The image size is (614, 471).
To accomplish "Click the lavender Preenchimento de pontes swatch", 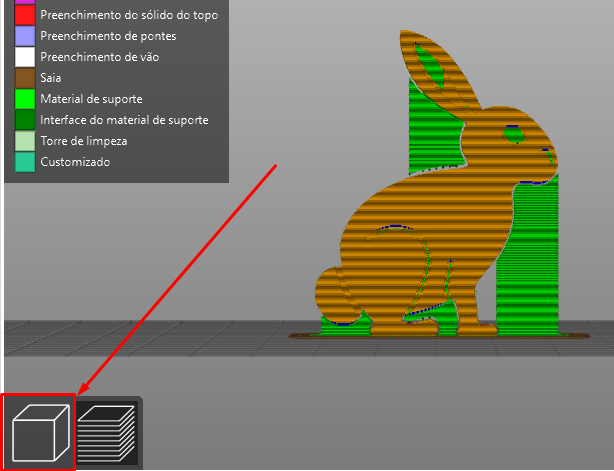I will point(25,36).
